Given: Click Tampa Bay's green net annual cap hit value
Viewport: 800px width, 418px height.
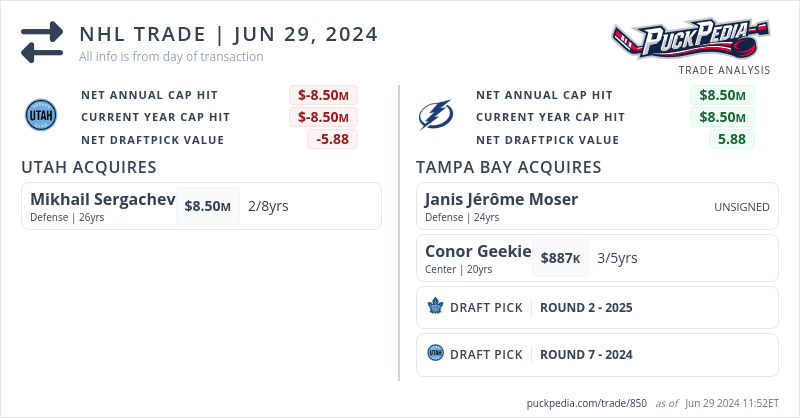Looking at the screenshot, I should pyautogui.click(x=722, y=95).
